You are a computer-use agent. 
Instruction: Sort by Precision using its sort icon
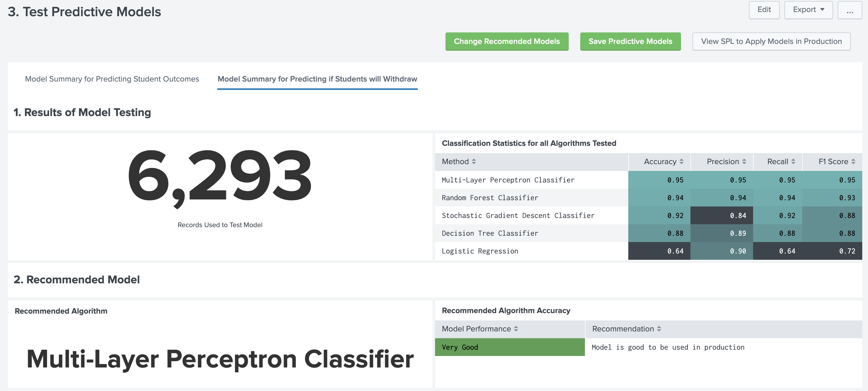744,162
